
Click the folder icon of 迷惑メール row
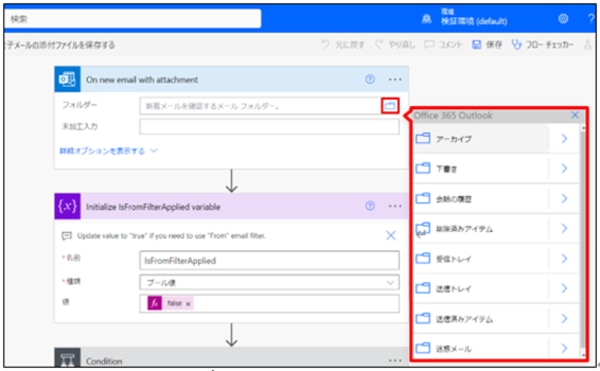point(423,348)
